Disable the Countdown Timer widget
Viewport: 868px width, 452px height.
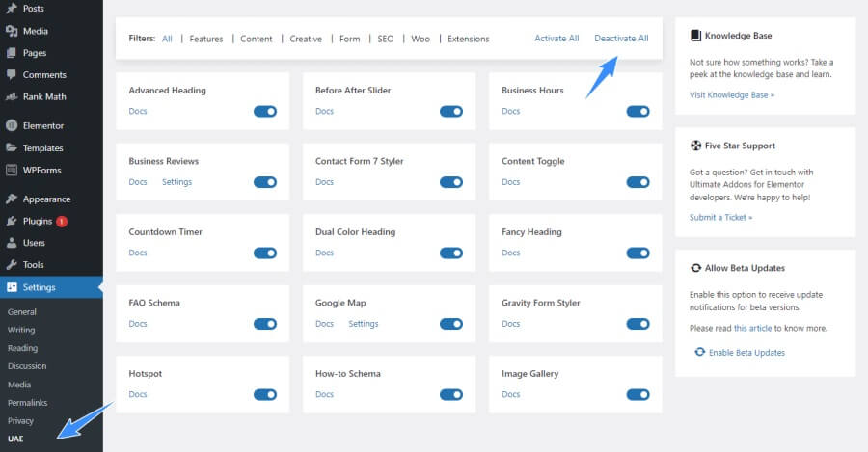pos(265,253)
